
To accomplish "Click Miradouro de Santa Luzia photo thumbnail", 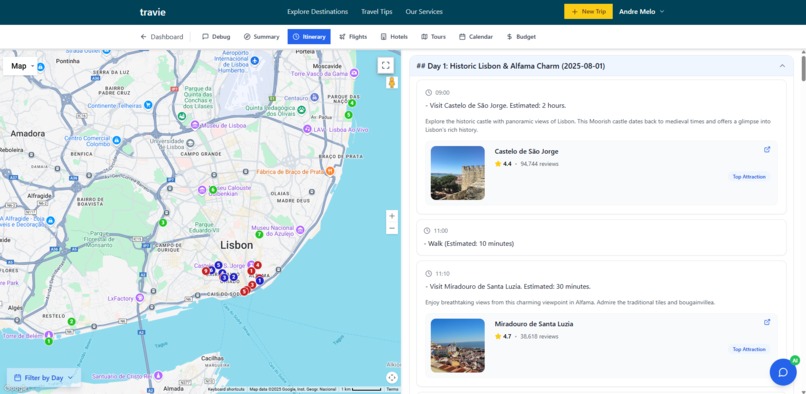I will (x=457, y=345).
